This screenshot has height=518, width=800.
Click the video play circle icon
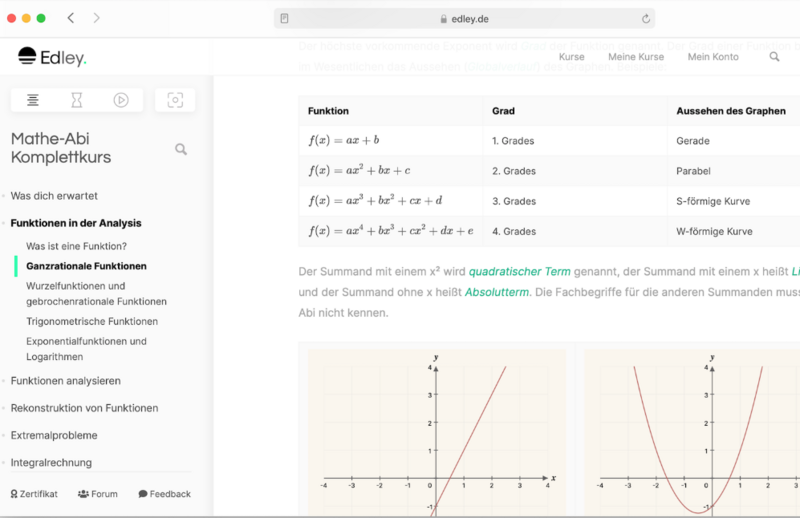[x=121, y=100]
